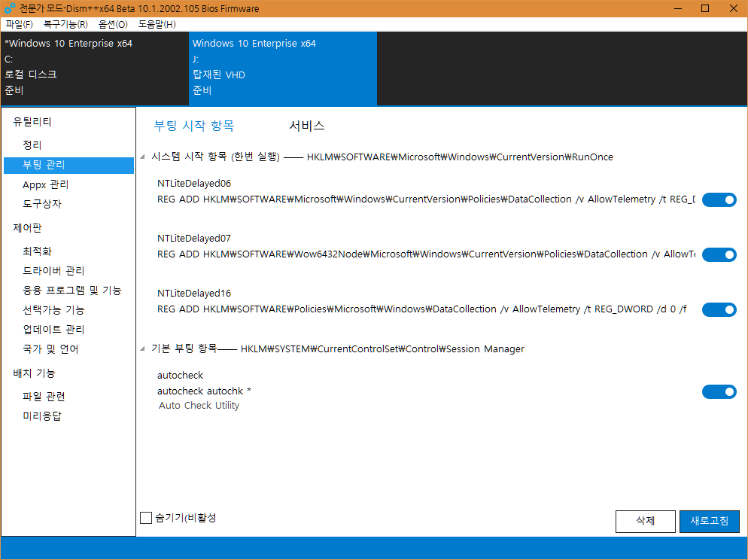Maximize the Dism++ window
Screen dimensions: 748x560
pyautogui.click(x=705, y=8)
